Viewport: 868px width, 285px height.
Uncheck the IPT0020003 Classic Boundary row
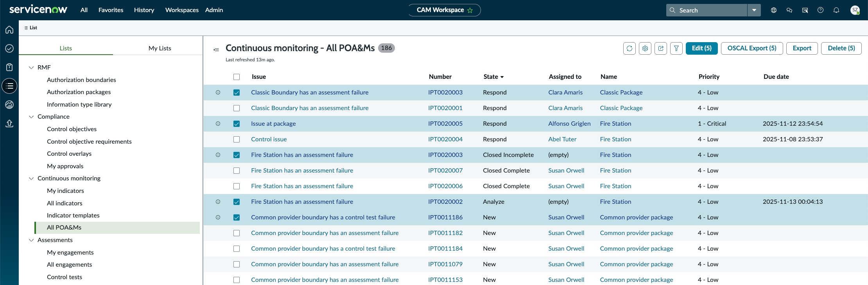click(x=237, y=93)
